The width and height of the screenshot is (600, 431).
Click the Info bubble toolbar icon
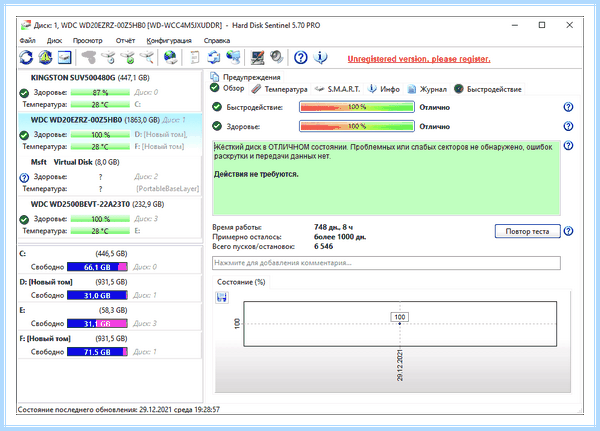click(320, 58)
